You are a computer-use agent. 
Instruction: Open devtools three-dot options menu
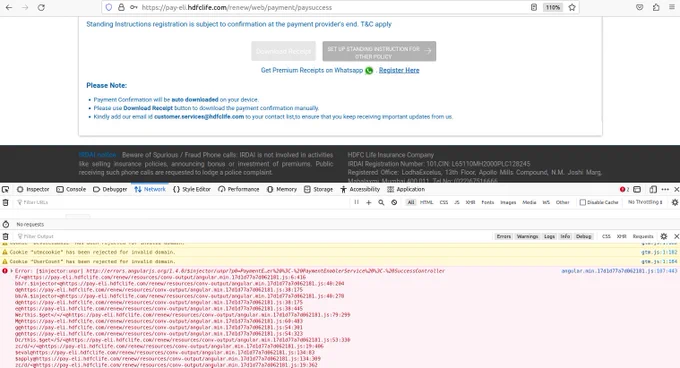click(x=665, y=189)
